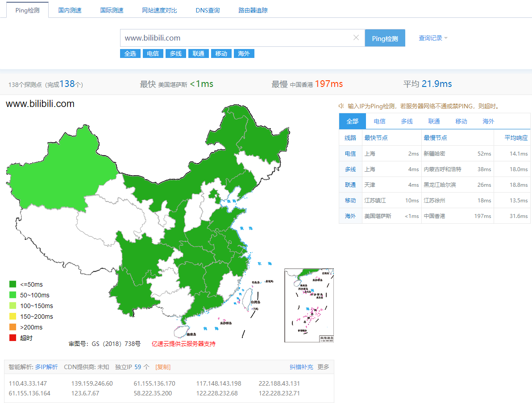This screenshot has height=403, width=532.
Task: Open the 亿速云提供云服务器支持 link
Action: tap(183, 344)
